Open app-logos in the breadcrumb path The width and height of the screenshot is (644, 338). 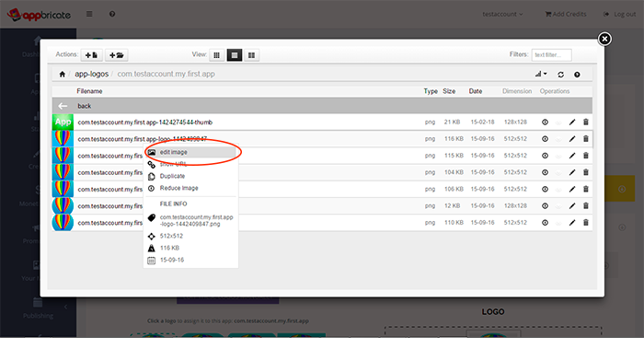91,74
